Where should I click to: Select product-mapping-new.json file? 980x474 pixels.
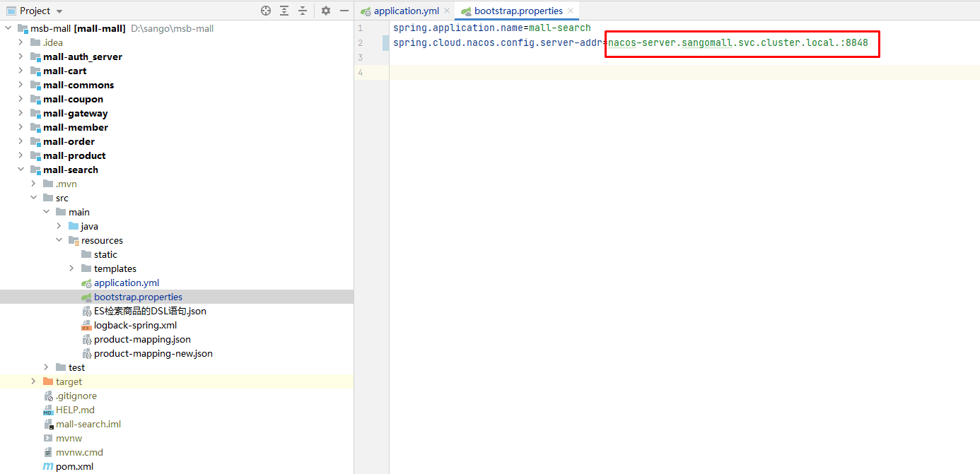[x=153, y=353]
